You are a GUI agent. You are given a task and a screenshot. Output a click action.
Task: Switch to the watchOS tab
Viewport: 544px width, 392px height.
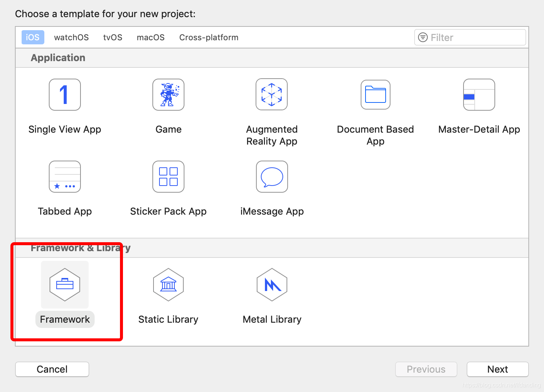72,37
